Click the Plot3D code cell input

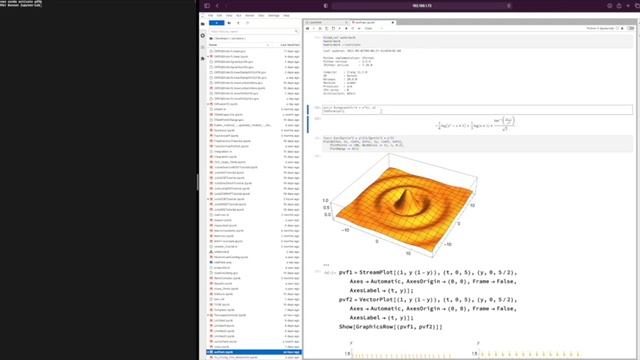(477, 144)
